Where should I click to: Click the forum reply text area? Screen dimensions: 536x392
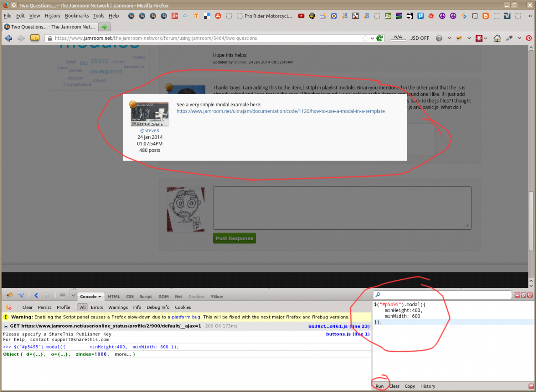342,208
